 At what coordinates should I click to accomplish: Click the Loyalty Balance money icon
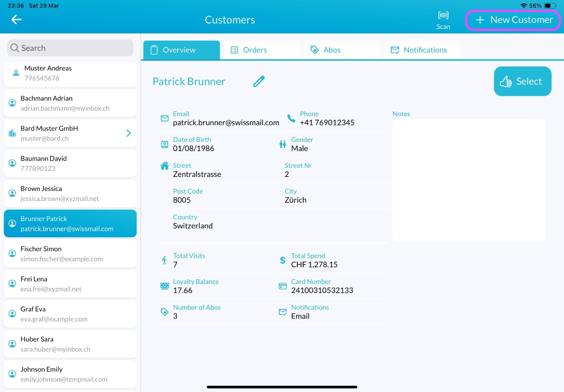165,286
